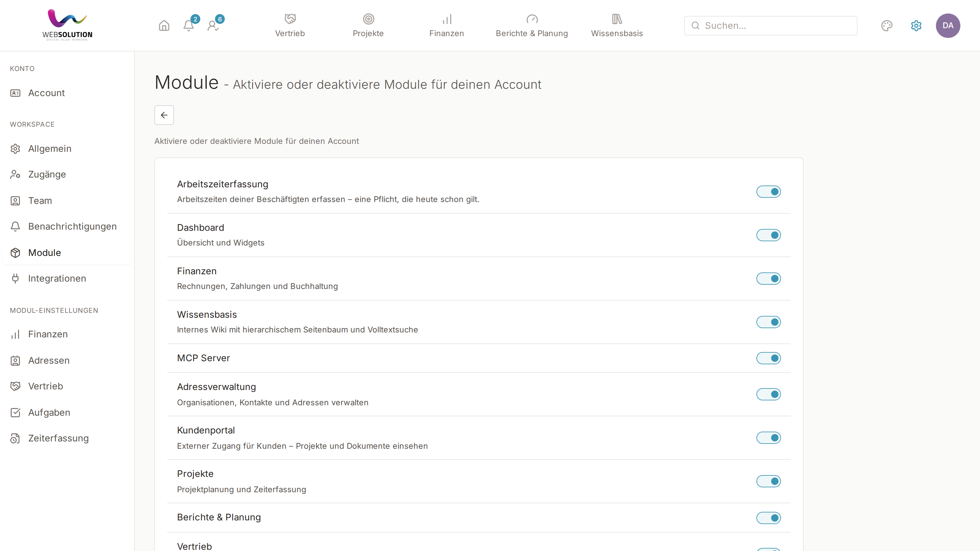The height and width of the screenshot is (551, 980).
Task: Open the home dashboard icon
Action: (x=164, y=25)
